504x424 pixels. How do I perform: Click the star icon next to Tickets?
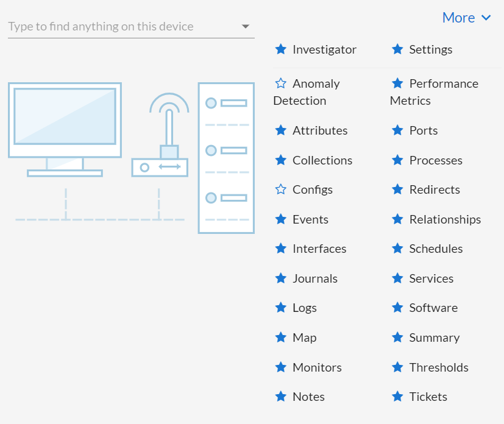click(397, 397)
